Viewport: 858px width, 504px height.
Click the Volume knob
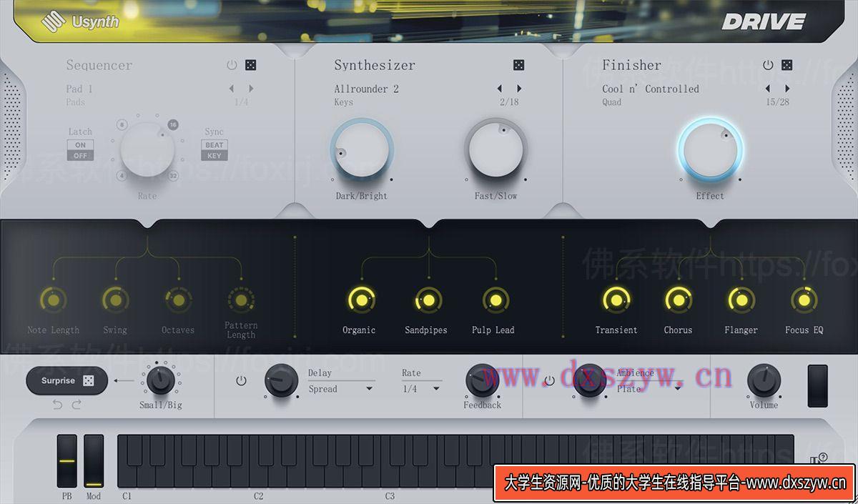tap(764, 380)
